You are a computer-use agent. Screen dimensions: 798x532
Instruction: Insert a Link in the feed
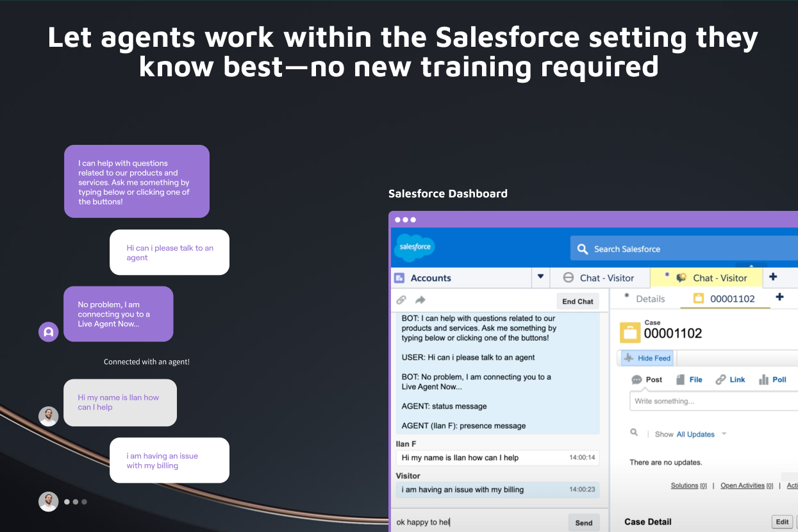(729, 379)
